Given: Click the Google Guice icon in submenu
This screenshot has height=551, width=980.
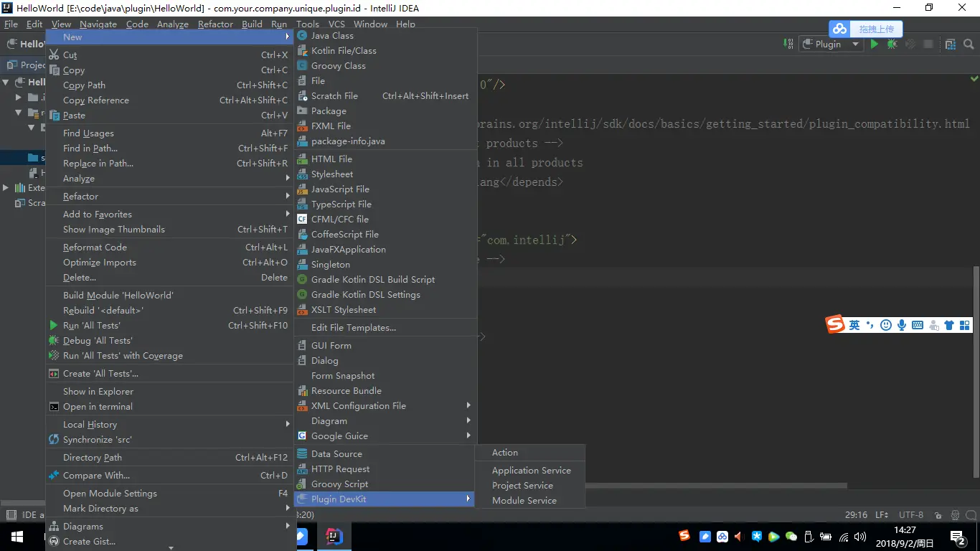Looking at the screenshot, I should (302, 435).
